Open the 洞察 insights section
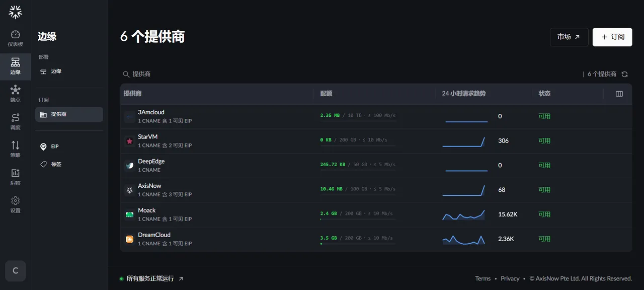Screen dimensions: 644x290 (x=16, y=177)
